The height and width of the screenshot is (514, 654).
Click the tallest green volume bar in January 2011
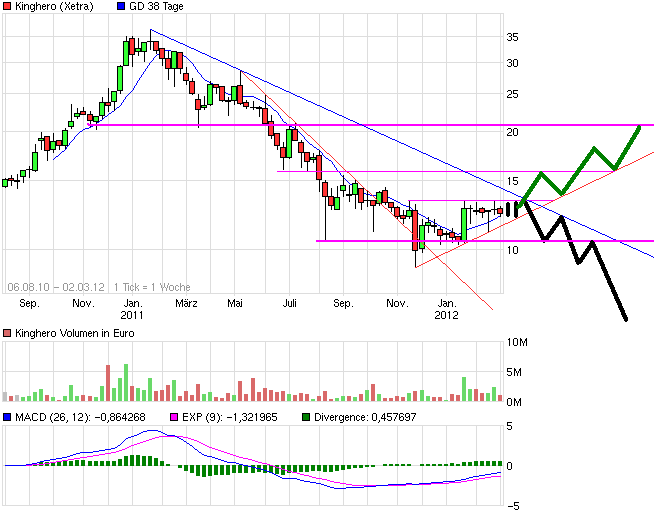point(126,383)
